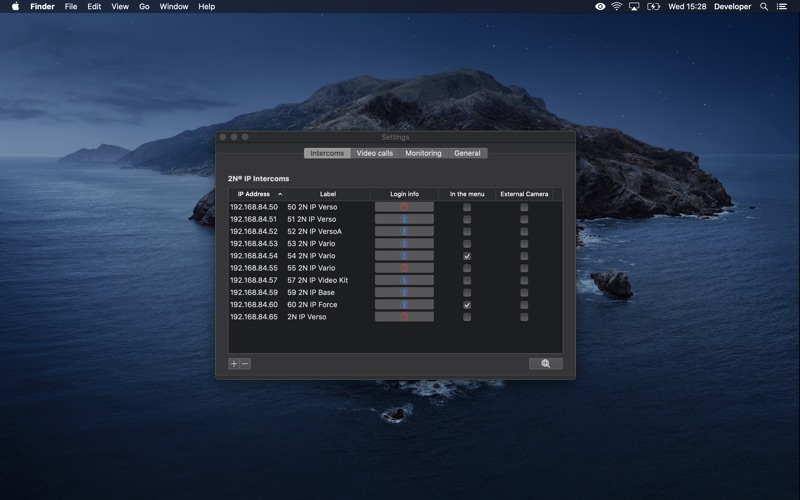Open the File menu

tap(71, 7)
